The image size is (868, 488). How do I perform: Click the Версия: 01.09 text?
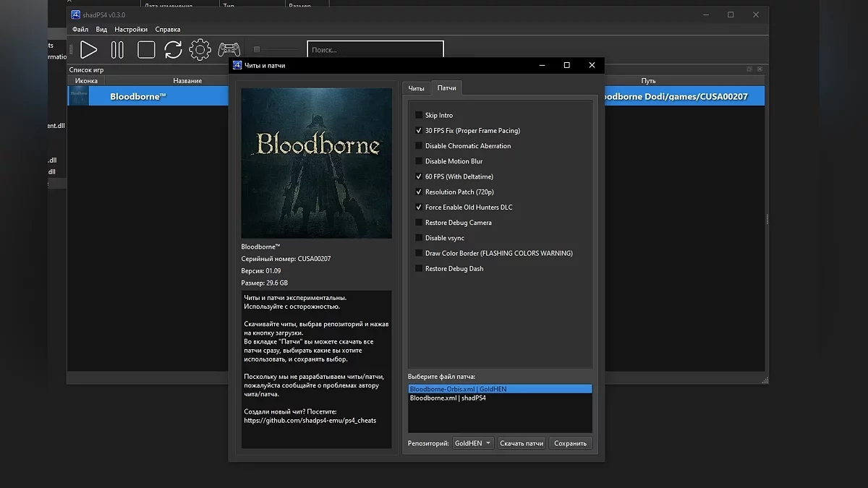pyautogui.click(x=260, y=271)
